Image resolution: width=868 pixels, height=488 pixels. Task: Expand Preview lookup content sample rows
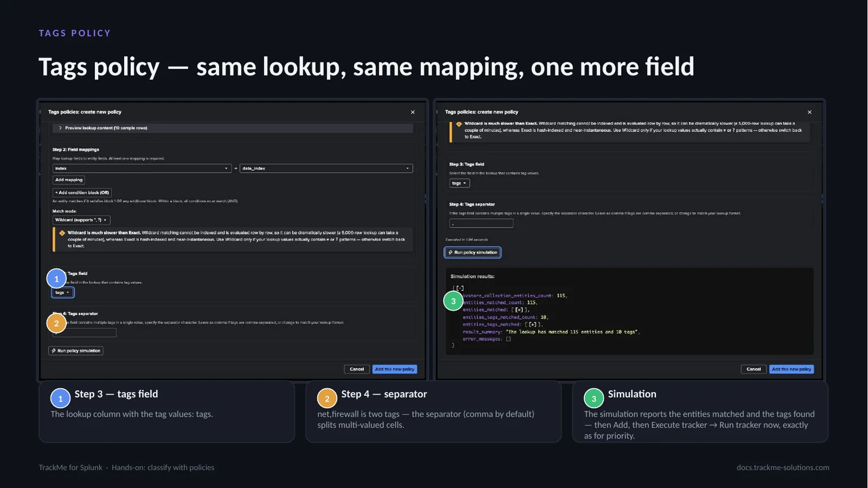(103, 128)
